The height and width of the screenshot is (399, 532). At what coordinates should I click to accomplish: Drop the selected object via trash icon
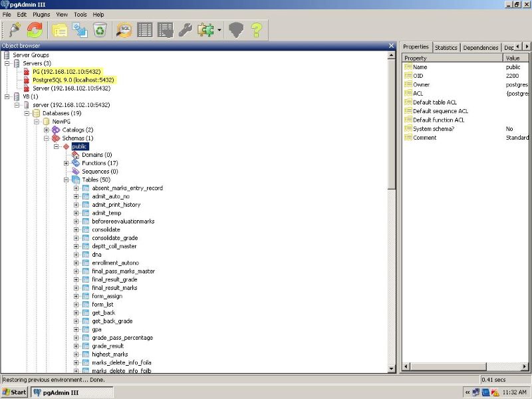coord(100,29)
